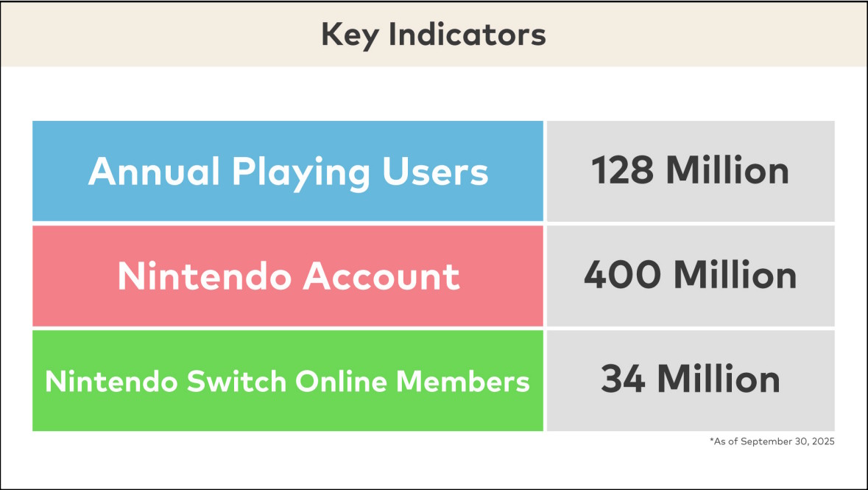This screenshot has height=490, width=868.
Task: Click "Million" beside the 128 figure
Action: [727, 171]
